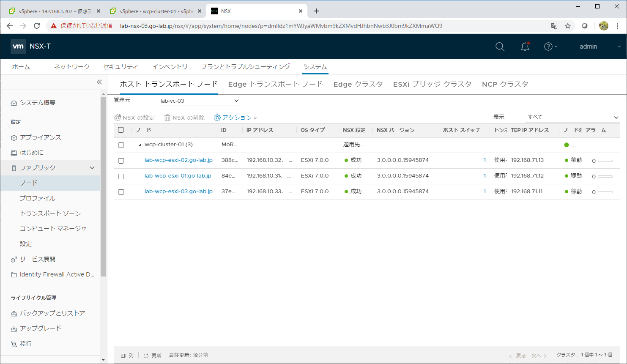Click the アプライアンス cube icon
Screen dimensions: 627x364
[14, 138]
